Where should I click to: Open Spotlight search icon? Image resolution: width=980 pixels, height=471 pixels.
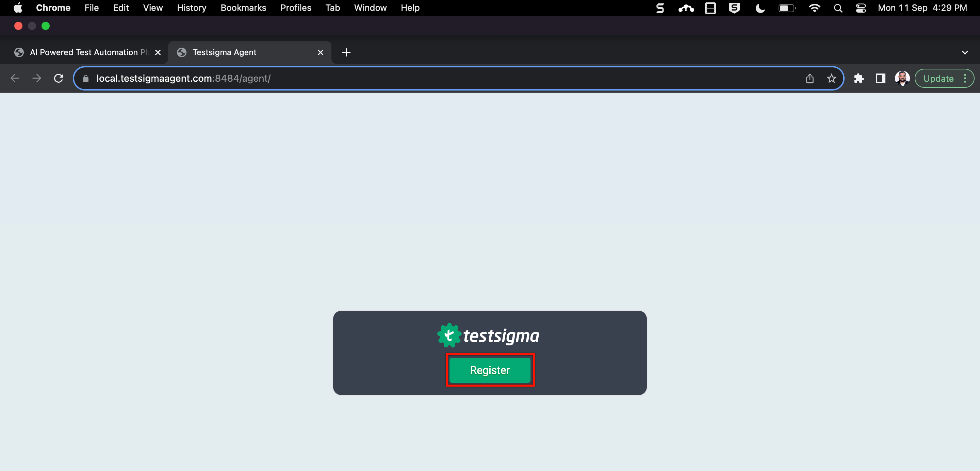(x=838, y=8)
